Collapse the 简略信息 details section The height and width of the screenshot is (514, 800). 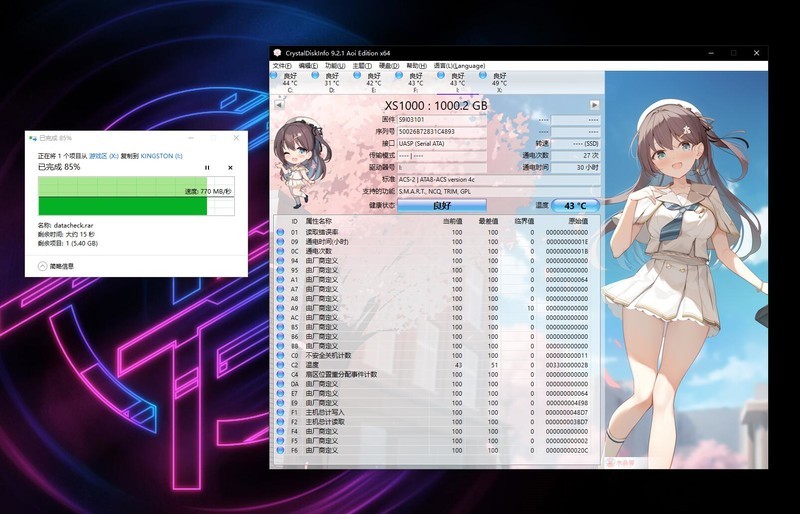click(x=43, y=266)
